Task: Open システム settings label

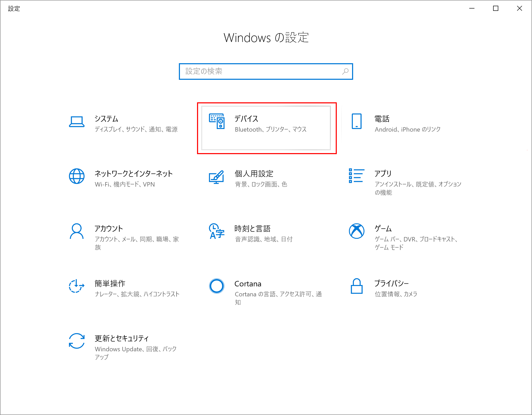Action: [x=107, y=119]
